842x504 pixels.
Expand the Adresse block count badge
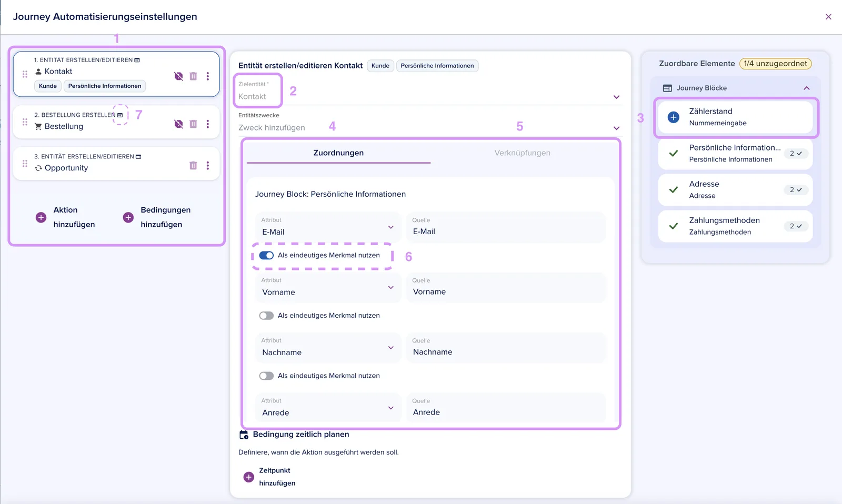point(796,190)
